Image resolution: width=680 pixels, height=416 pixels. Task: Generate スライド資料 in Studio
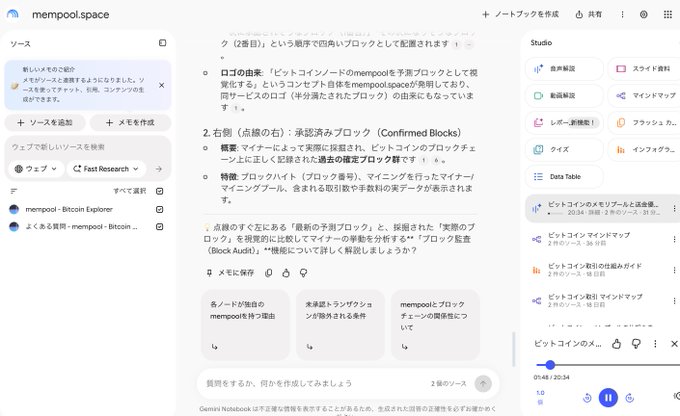tap(644, 69)
